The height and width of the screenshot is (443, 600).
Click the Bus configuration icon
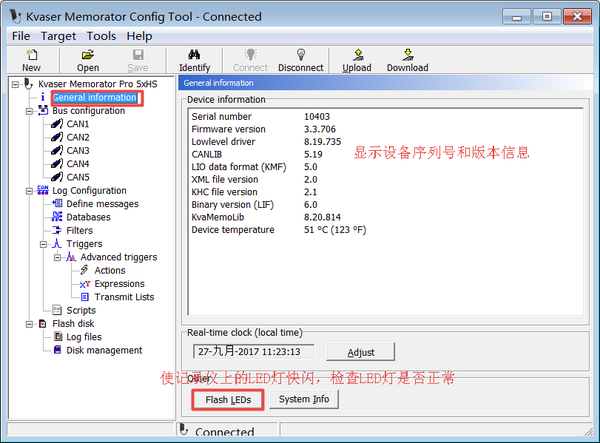click(43, 111)
